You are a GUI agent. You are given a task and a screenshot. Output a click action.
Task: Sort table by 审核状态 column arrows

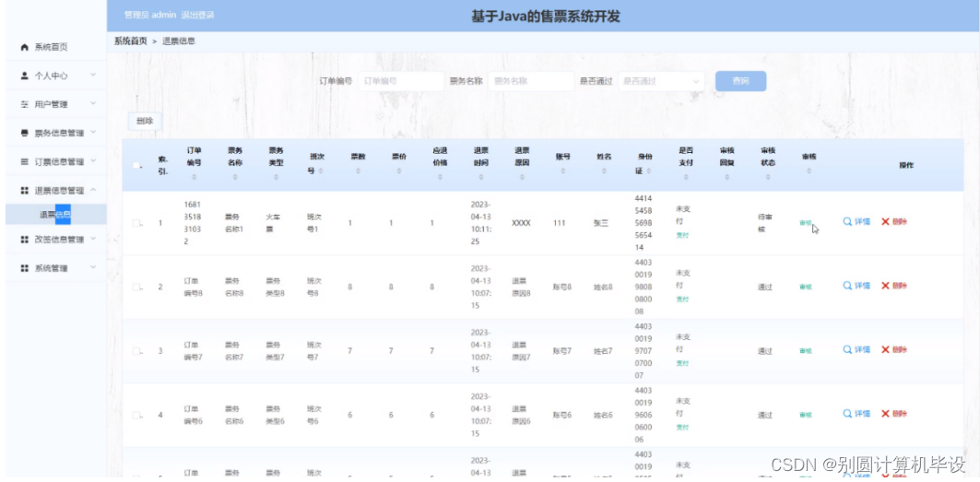coord(768,178)
